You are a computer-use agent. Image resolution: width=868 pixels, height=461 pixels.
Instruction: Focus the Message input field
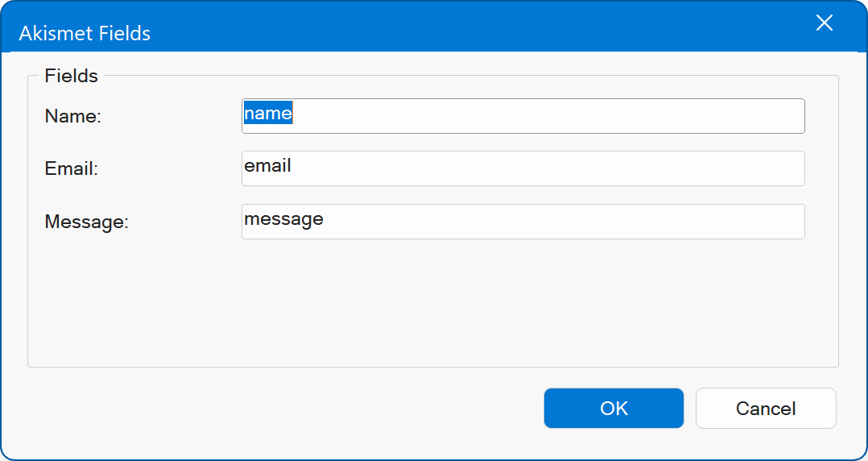click(x=523, y=222)
